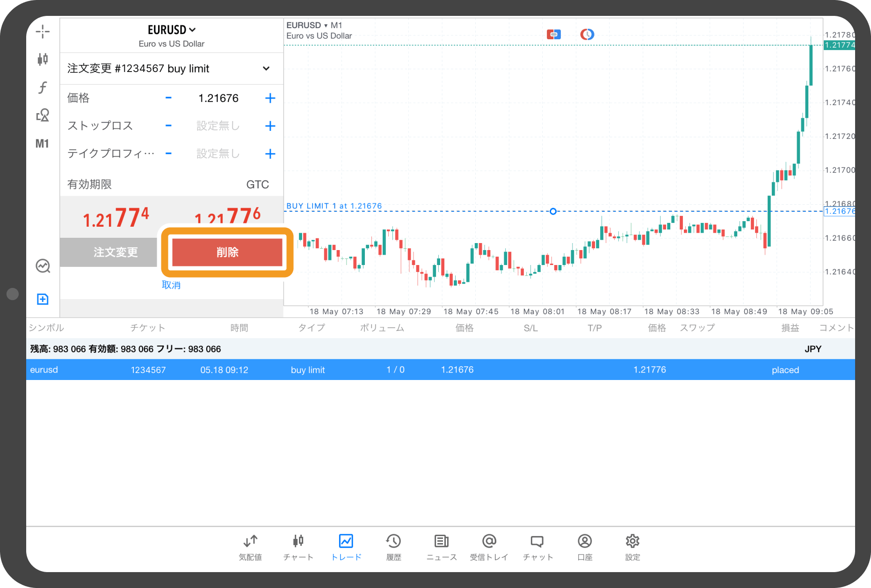The image size is (871, 588).
Task: Decrease the ストップロス value
Action: (x=168, y=126)
